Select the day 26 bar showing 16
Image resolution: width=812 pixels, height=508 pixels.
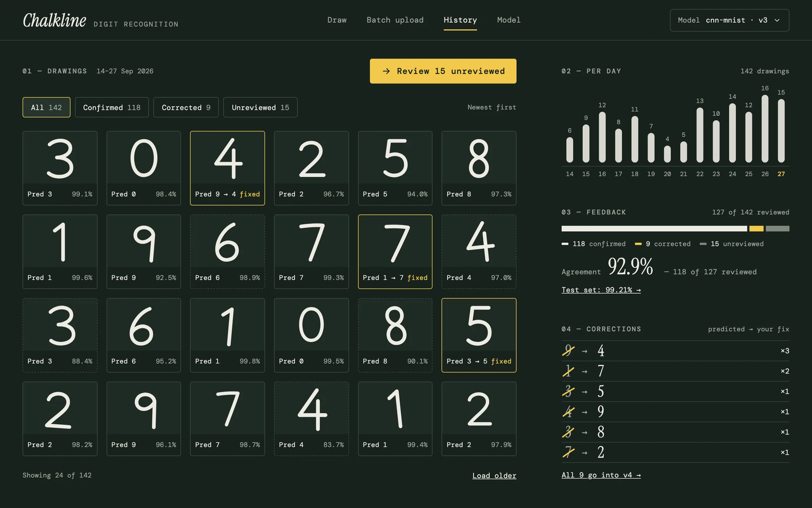pyautogui.click(x=765, y=129)
